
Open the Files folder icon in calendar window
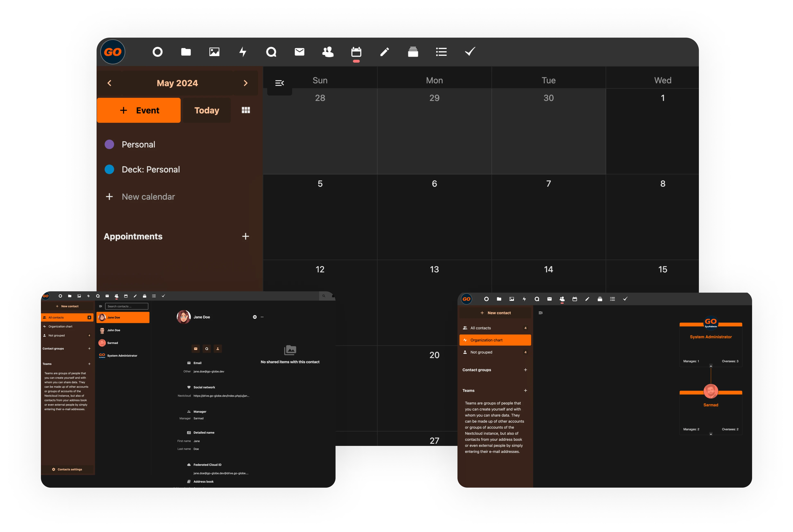coord(186,52)
